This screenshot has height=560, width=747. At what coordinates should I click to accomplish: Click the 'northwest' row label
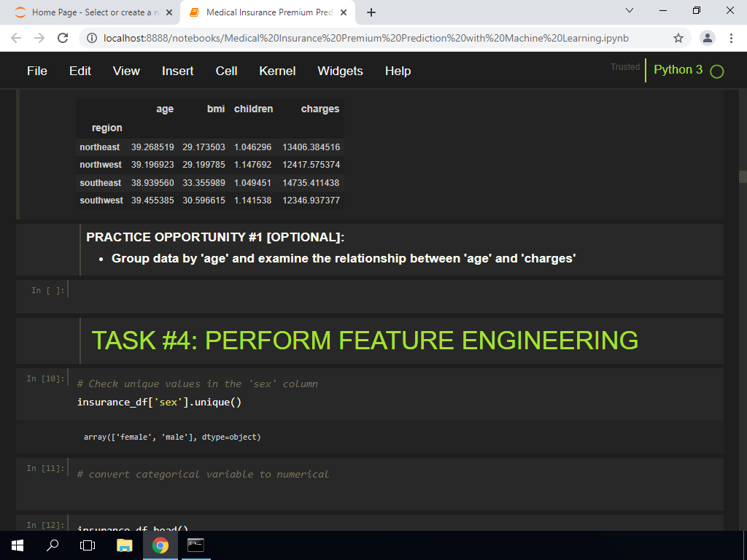point(101,165)
